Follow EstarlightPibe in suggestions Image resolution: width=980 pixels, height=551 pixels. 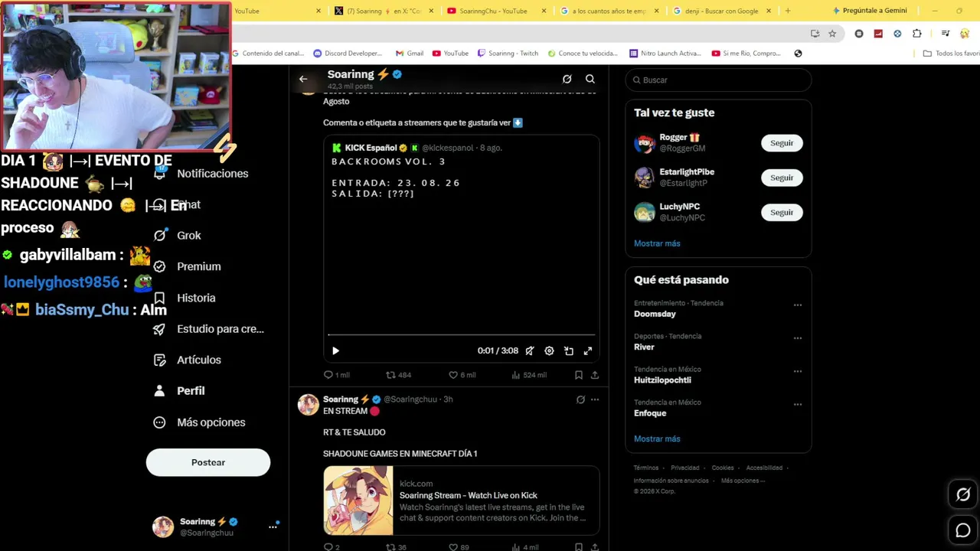pyautogui.click(x=782, y=178)
